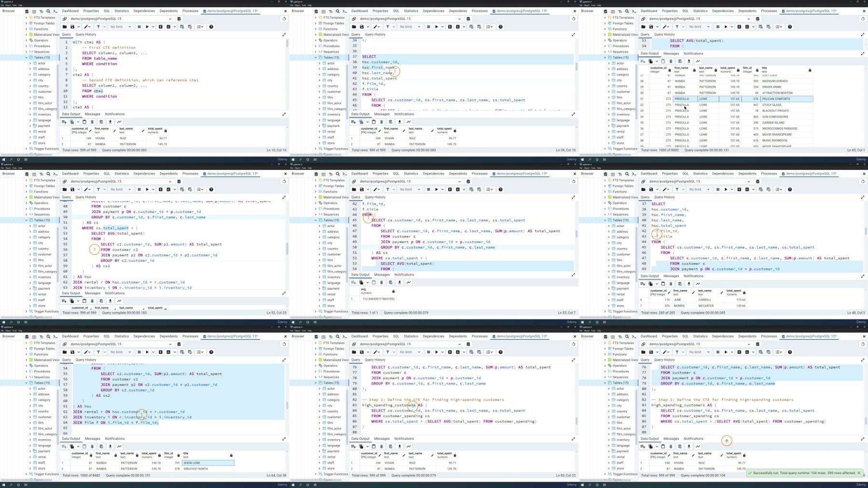Click Explain Analyze icon in middle-right window
Viewport: 868px width, 488px height.
[747, 189]
